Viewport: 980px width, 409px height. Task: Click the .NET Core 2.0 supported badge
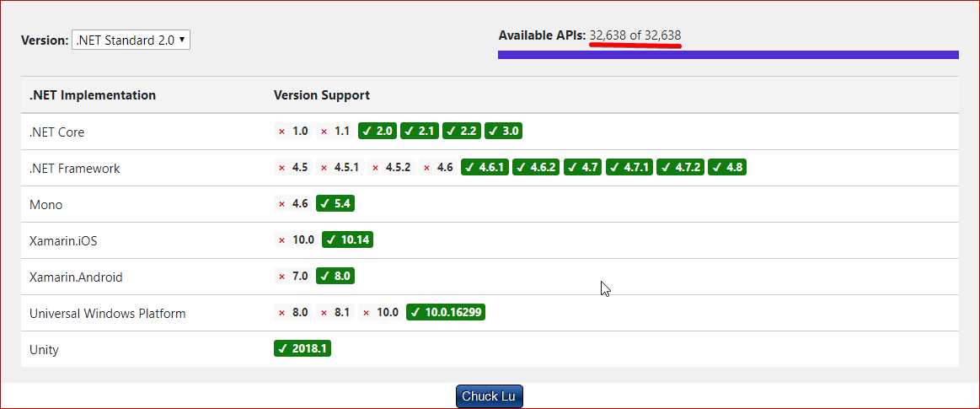coord(378,132)
